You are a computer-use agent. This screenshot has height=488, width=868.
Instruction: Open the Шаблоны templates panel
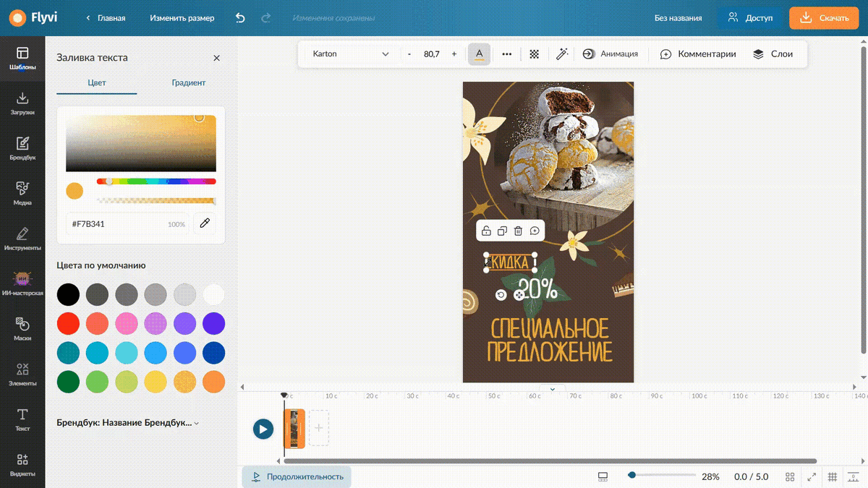pyautogui.click(x=22, y=58)
